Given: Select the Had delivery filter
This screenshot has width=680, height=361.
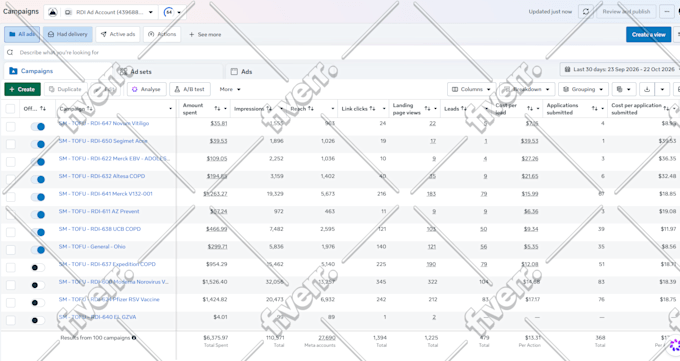Looking at the screenshot, I should [x=68, y=34].
